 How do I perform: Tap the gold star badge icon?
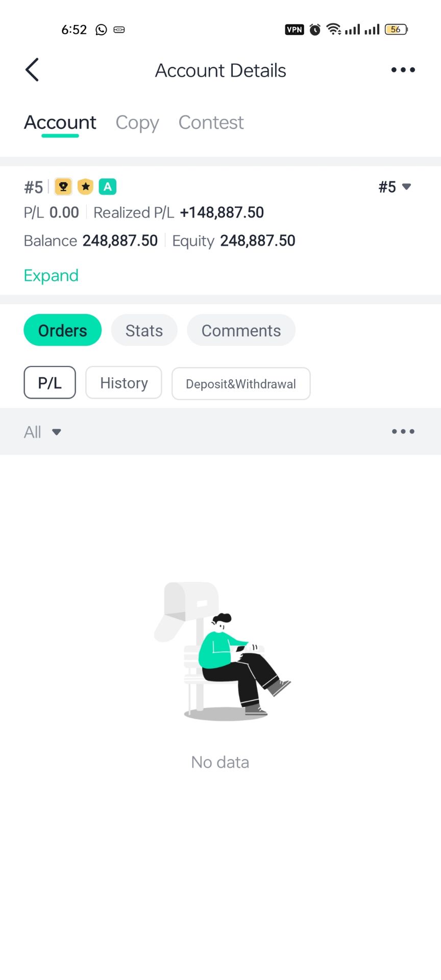coord(86,187)
